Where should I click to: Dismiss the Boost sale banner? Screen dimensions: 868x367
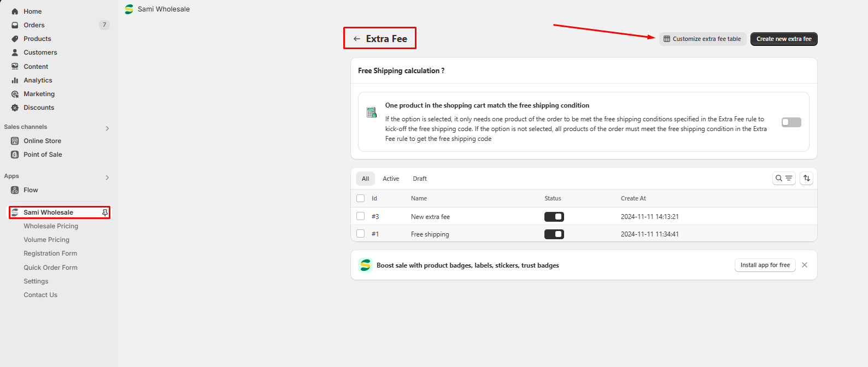click(x=804, y=265)
